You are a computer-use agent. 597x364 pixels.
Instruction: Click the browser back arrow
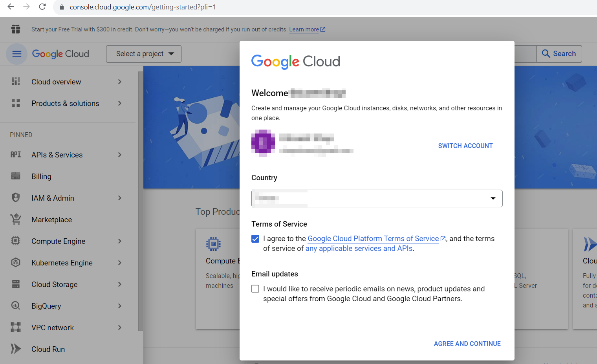click(11, 7)
